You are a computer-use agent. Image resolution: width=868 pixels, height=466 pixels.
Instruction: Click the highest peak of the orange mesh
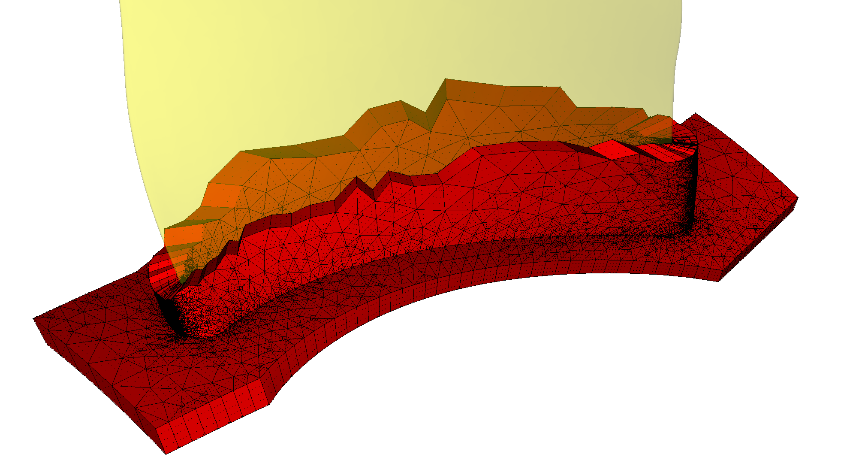(x=446, y=81)
